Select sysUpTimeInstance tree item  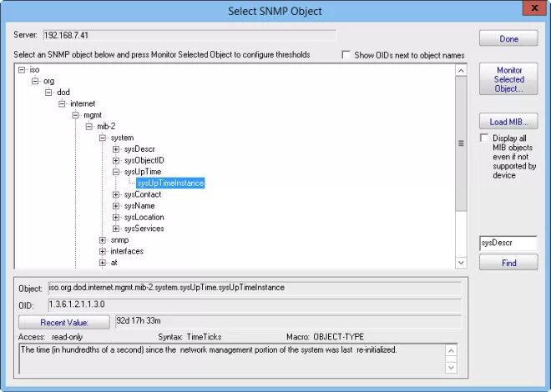click(x=170, y=183)
